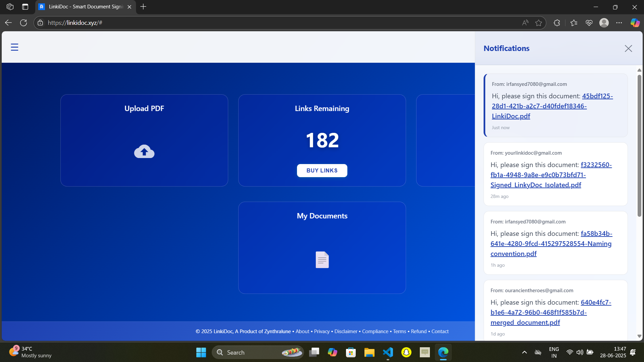Open the Windows Start menu

click(201, 352)
